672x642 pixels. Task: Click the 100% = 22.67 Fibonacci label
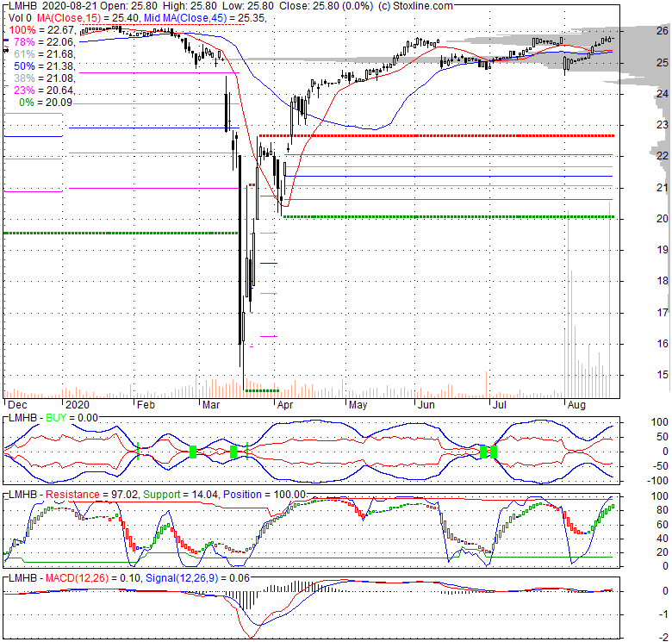click(42, 30)
